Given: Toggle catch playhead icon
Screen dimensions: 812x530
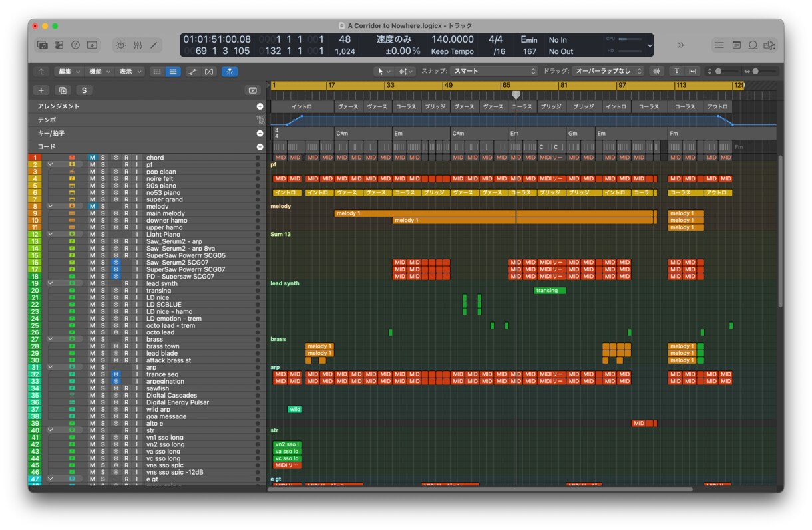Looking at the screenshot, I should 229,72.
